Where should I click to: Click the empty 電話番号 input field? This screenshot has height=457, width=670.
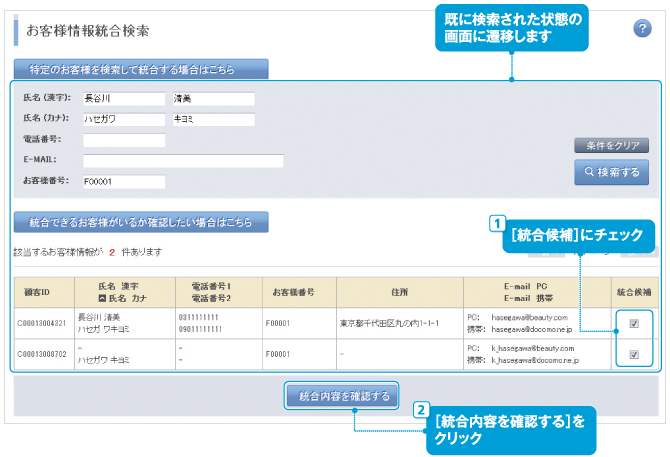(x=123, y=140)
